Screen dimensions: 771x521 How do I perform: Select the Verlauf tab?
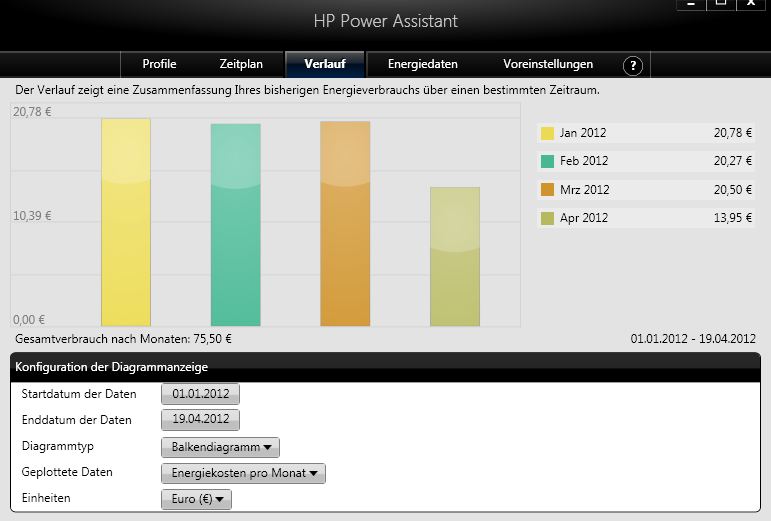[x=325, y=64]
